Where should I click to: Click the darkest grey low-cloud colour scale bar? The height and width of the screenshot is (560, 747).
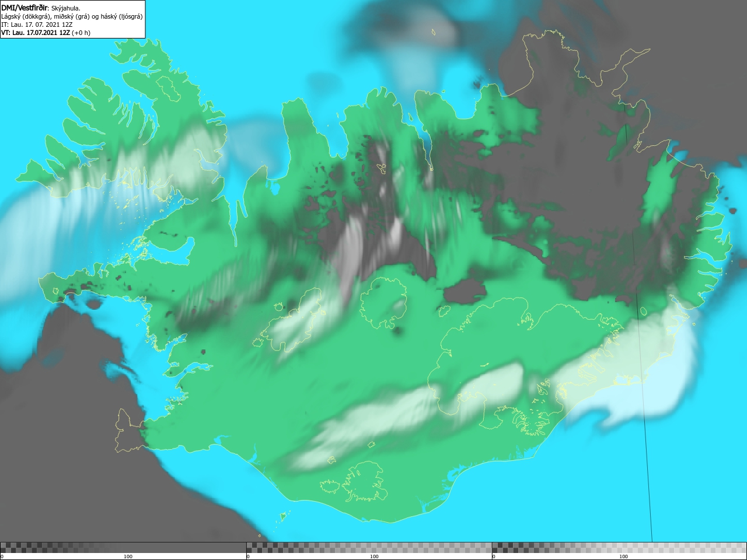click(x=123, y=548)
